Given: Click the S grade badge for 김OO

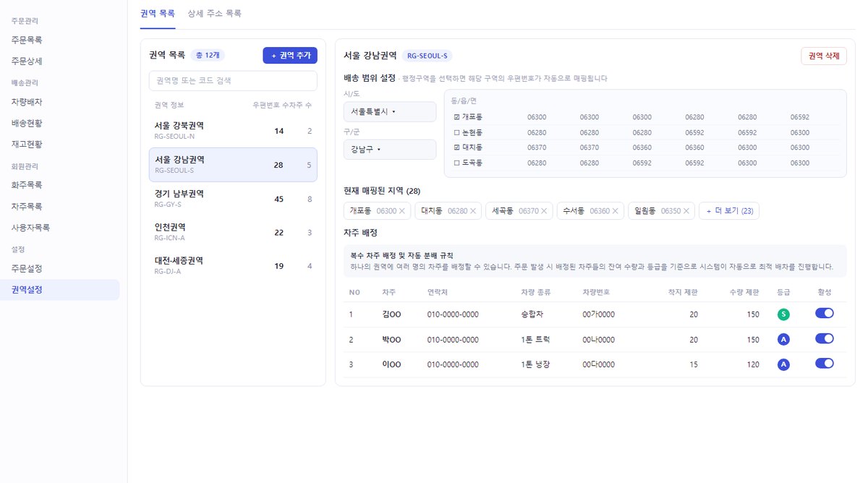Looking at the screenshot, I should [783, 315].
